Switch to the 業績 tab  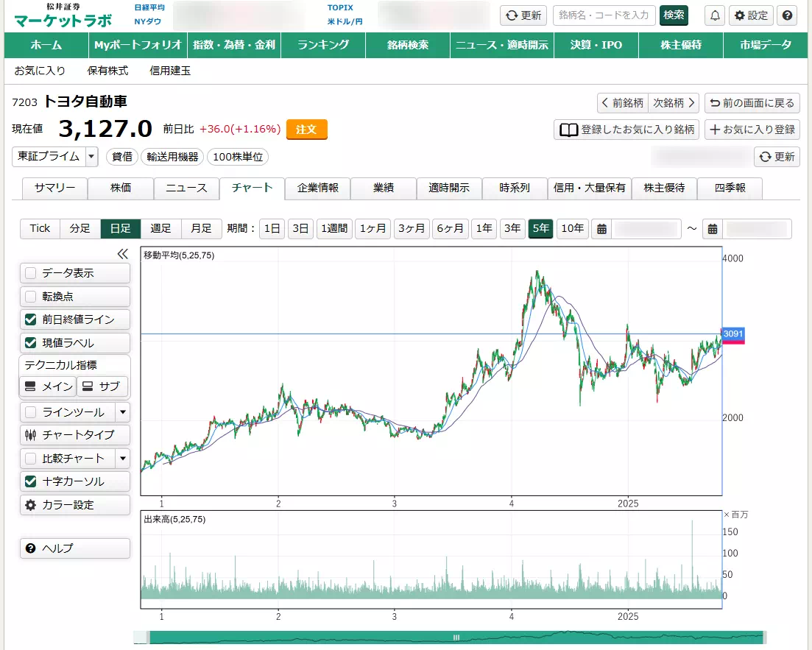point(383,188)
